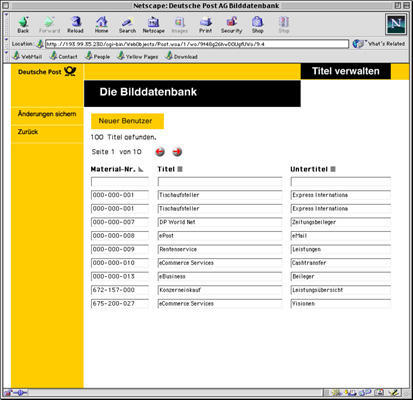Viewport: 413px width, 400px height.
Task: Click Titel field eBusiness
Action: [220, 277]
